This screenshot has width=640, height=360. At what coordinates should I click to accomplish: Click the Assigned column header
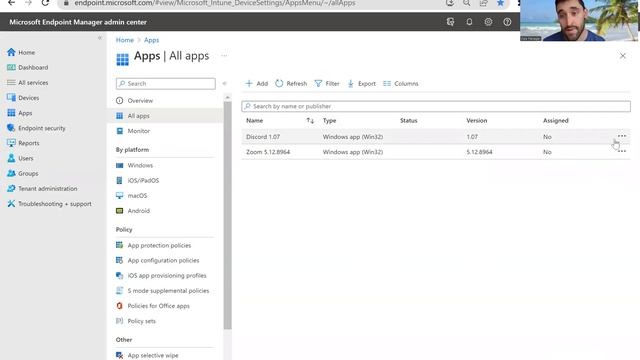pyautogui.click(x=556, y=120)
